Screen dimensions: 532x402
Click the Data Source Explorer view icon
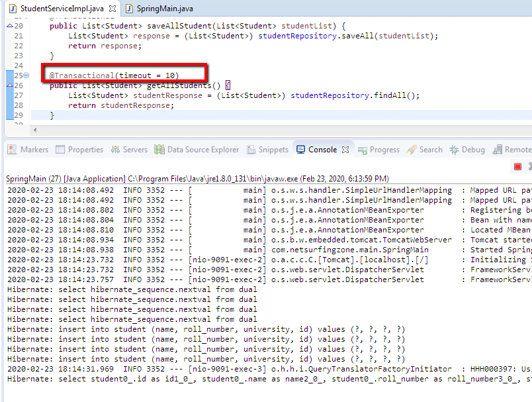[x=159, y=150]
